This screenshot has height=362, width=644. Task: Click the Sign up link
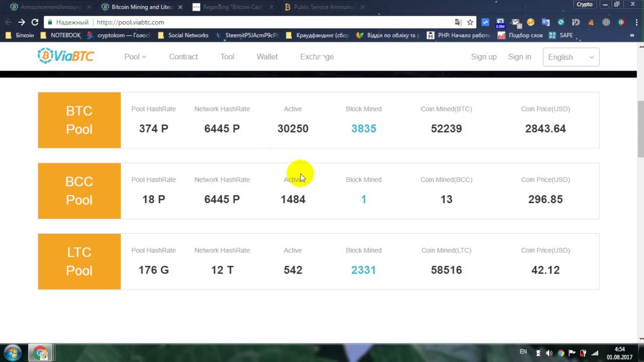point(484,57)
